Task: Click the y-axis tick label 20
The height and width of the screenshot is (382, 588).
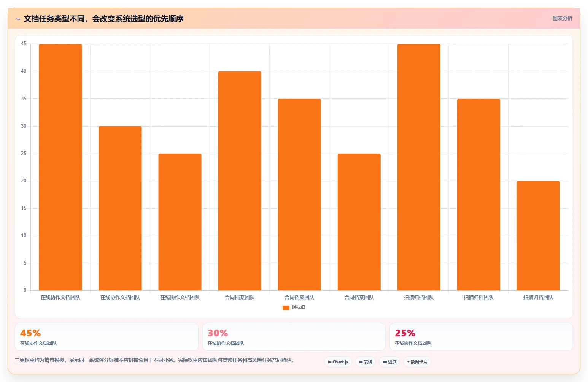Action: click(x=24, y=181)
